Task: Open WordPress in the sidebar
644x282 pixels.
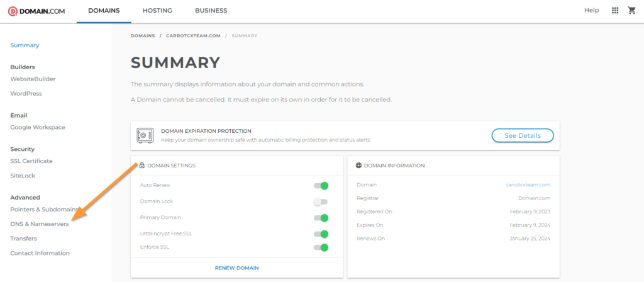Action: [26, 93]
